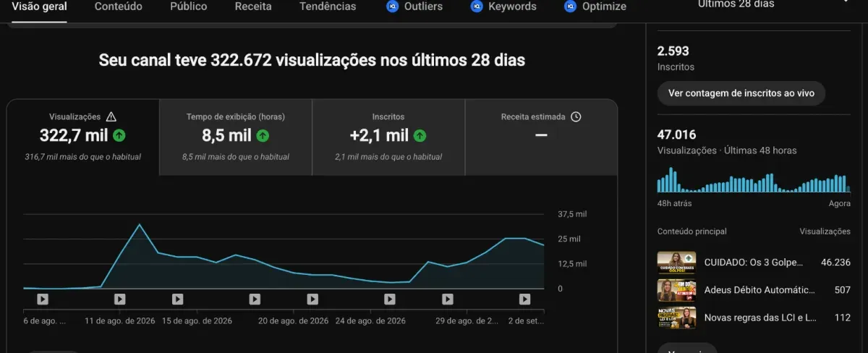Click the 322.672 visualizações headline
The width and height of the screenshot is (868, 353).
312,60
